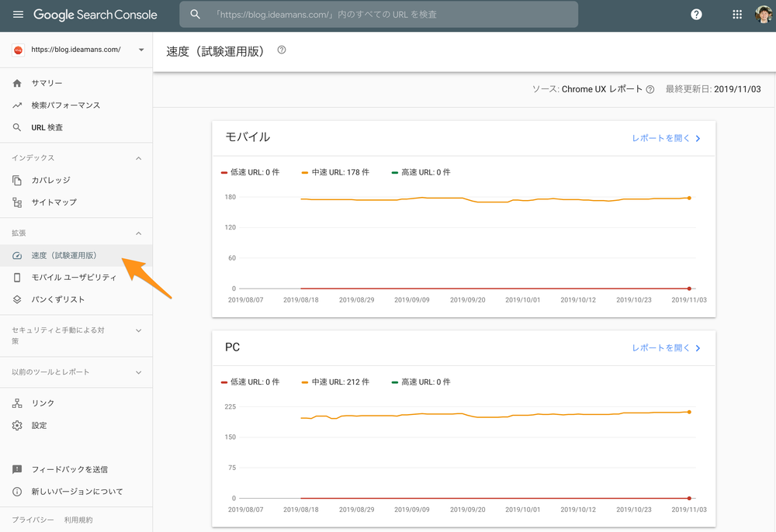The image size is (776, 532).
Task: Click the trend line icon beside 検索パフォーマンス
Action: (x=17, y=105)
